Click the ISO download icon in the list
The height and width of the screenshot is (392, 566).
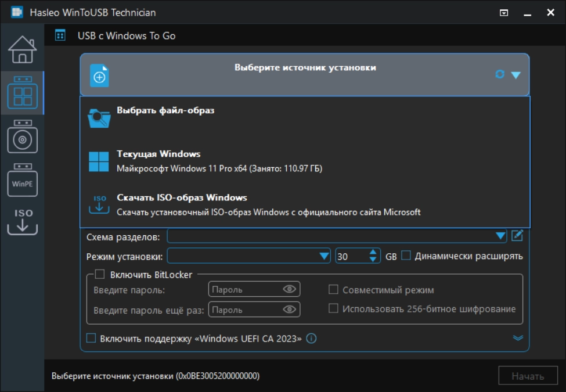[x=99, y=204]
